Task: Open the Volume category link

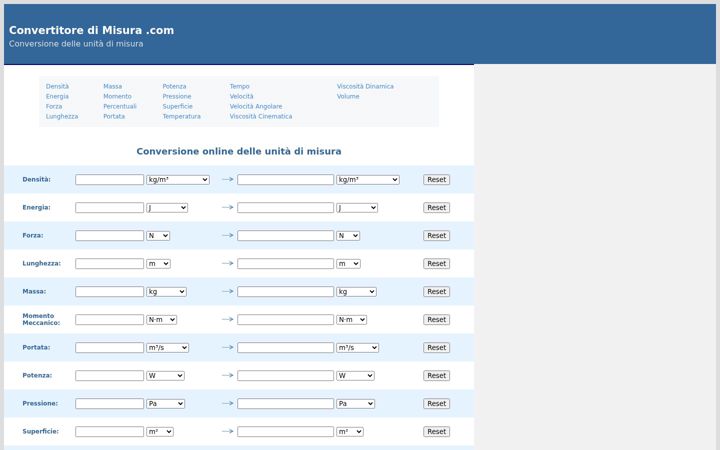Action: (x=348, y=96)
